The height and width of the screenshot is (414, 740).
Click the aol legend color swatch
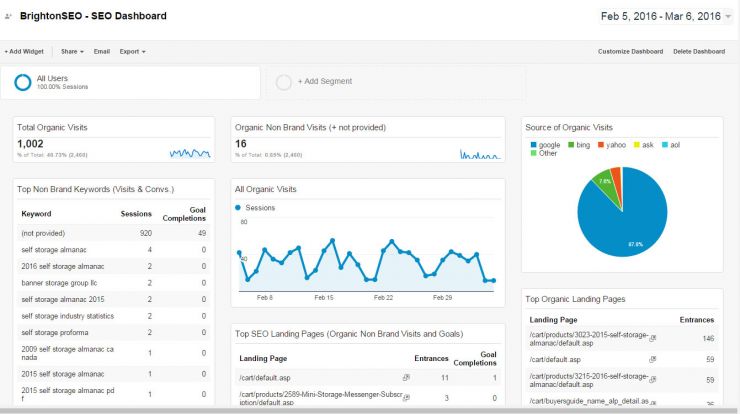(x=665, y=145)
